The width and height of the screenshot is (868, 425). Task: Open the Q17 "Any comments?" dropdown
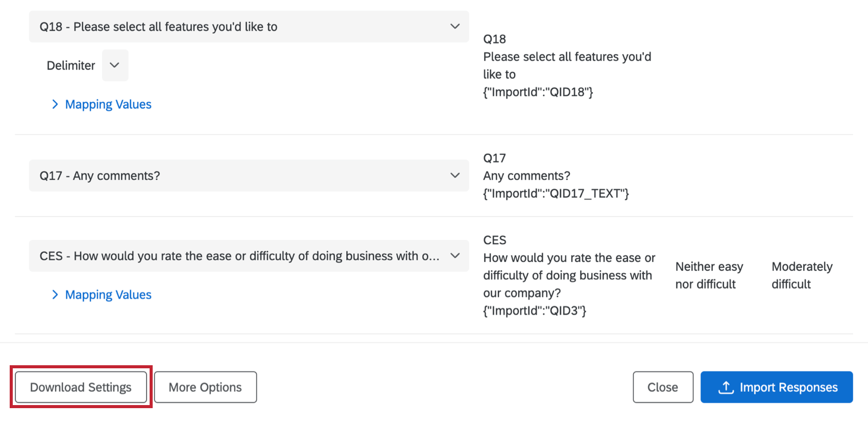249,175
